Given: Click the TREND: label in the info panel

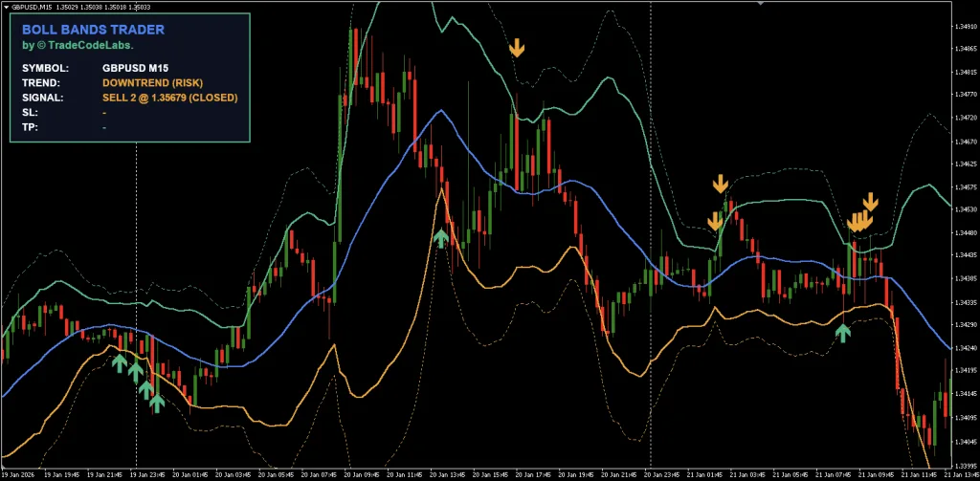Looking at the screenshot, I should [40, 83].
